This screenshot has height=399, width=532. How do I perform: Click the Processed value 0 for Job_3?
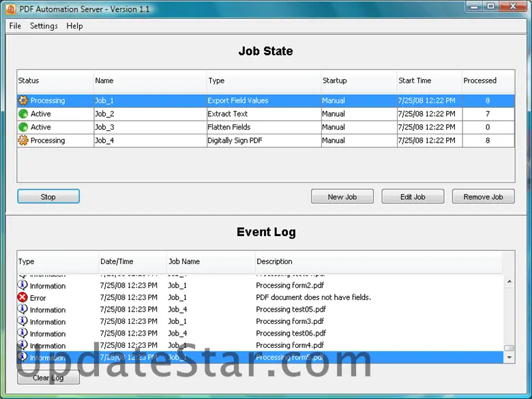[488, 127]
